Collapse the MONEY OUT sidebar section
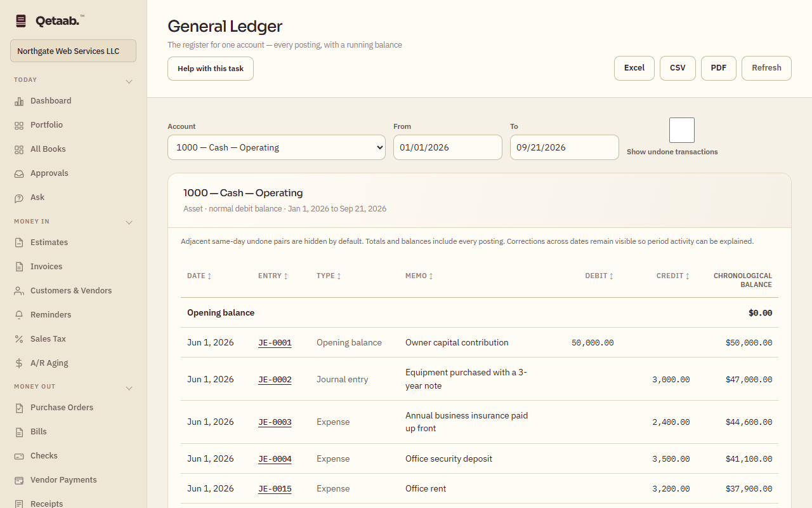 click(x=129, y=388)
